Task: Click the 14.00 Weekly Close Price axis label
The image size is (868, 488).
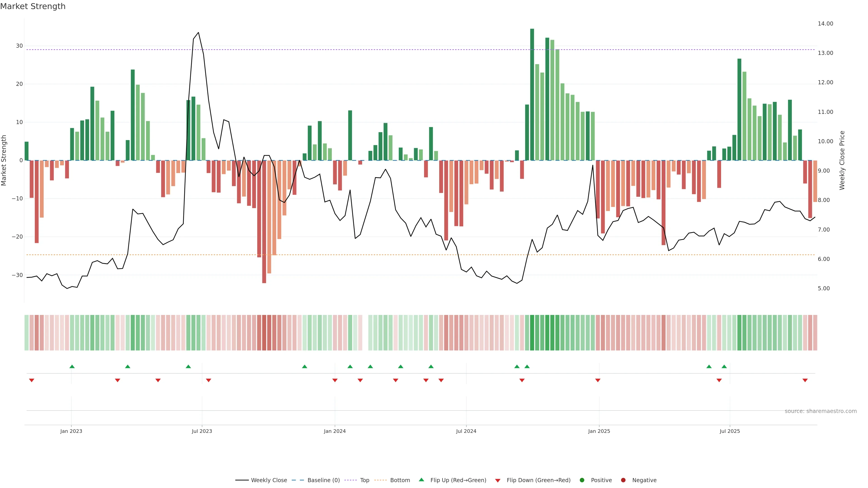Action: 825,23
